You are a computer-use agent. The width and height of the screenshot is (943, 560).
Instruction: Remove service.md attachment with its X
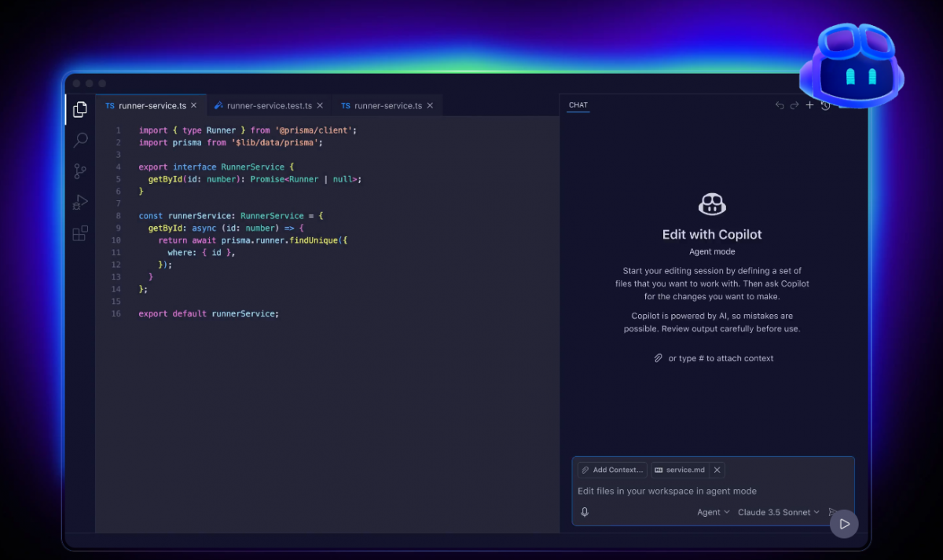point(717,470)
